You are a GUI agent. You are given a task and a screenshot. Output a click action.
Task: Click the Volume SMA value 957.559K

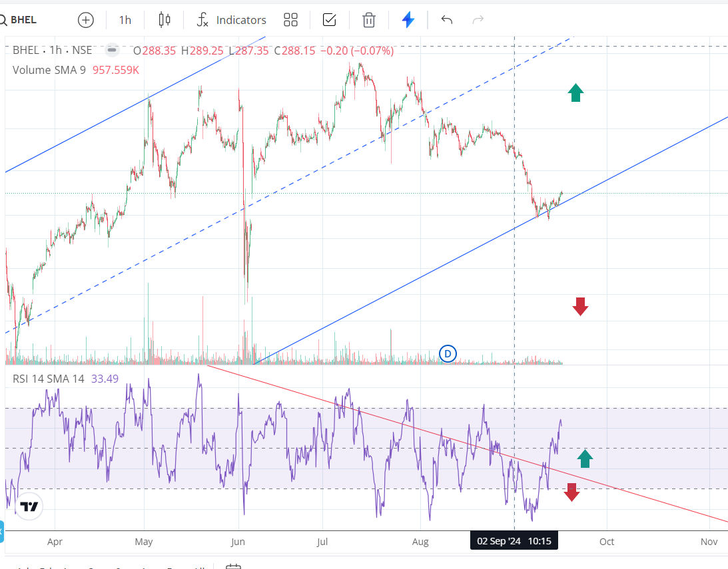click(x=116, y=70)
